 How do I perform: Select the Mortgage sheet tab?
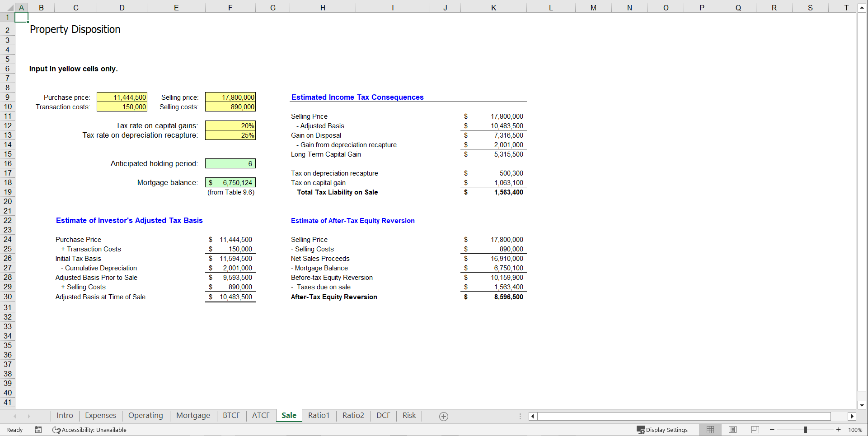pyautogui.click(x=193, y=415)
